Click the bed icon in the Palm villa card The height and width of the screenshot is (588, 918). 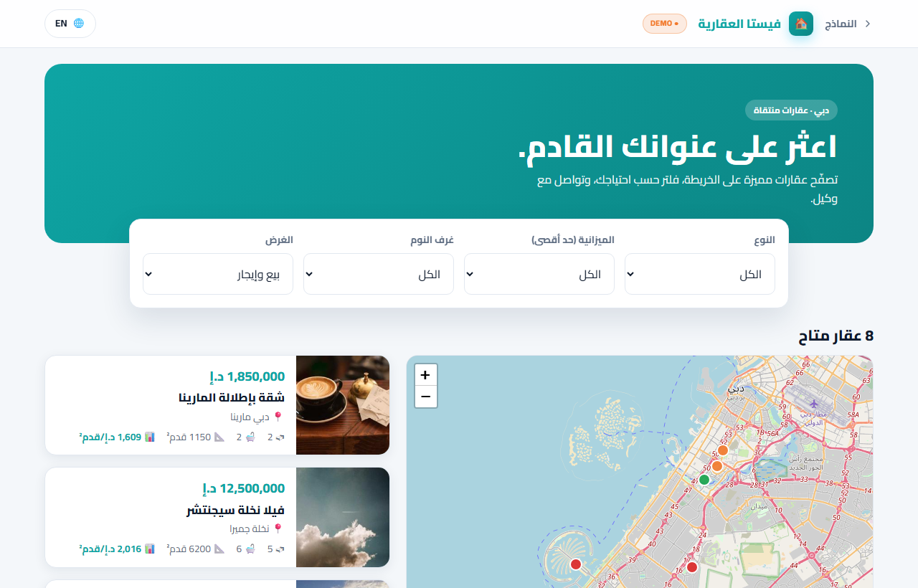click(x=280, y=549)
